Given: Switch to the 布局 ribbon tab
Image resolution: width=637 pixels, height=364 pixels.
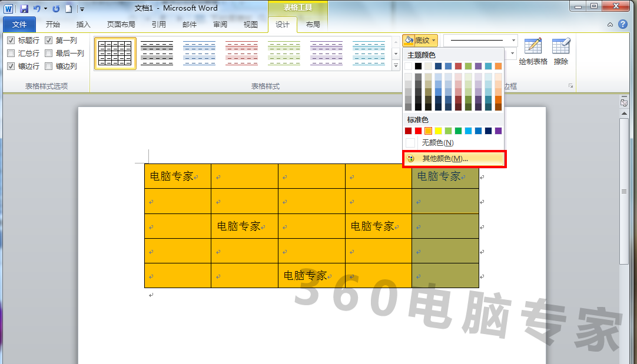Looking at the screenshot, I should tap(313, 24).
